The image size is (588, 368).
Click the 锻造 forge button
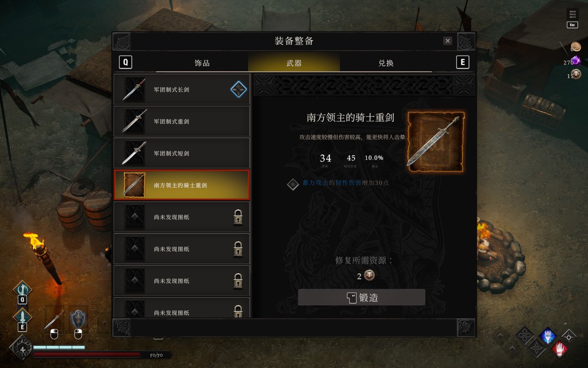(362, 297)
